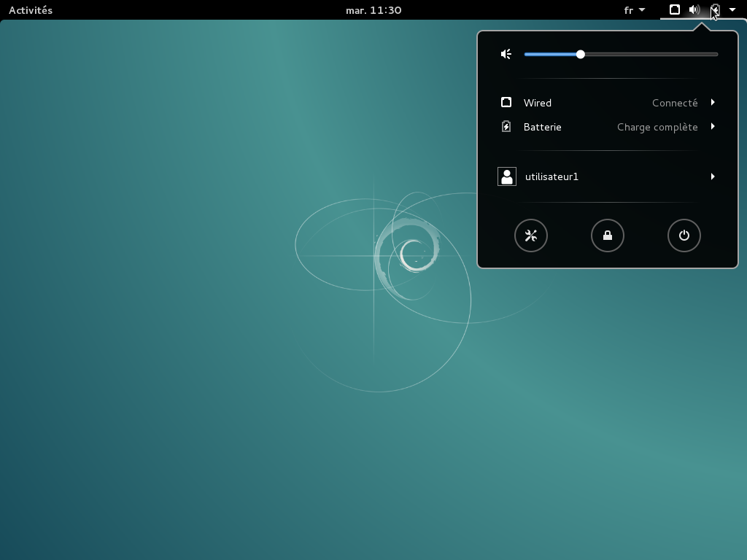Collapse the system menu via top-bar arrow

(732, 10)
